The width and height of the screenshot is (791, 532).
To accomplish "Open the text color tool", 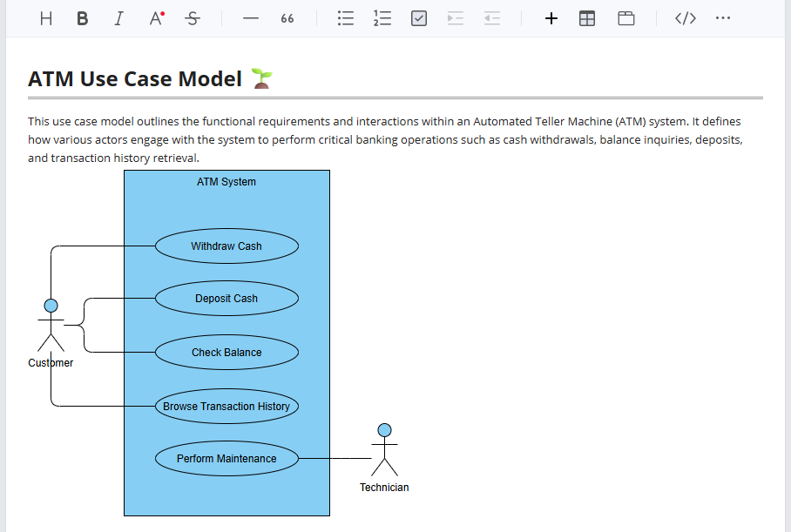I will pos(157,18).
